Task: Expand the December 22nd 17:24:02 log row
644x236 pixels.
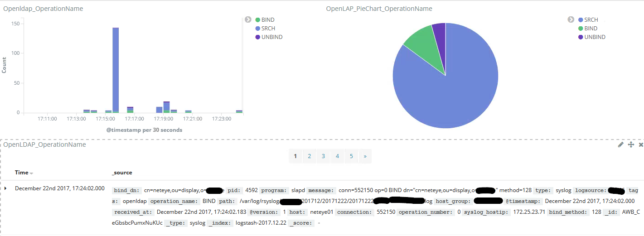Action: click(x=5, y=188)
